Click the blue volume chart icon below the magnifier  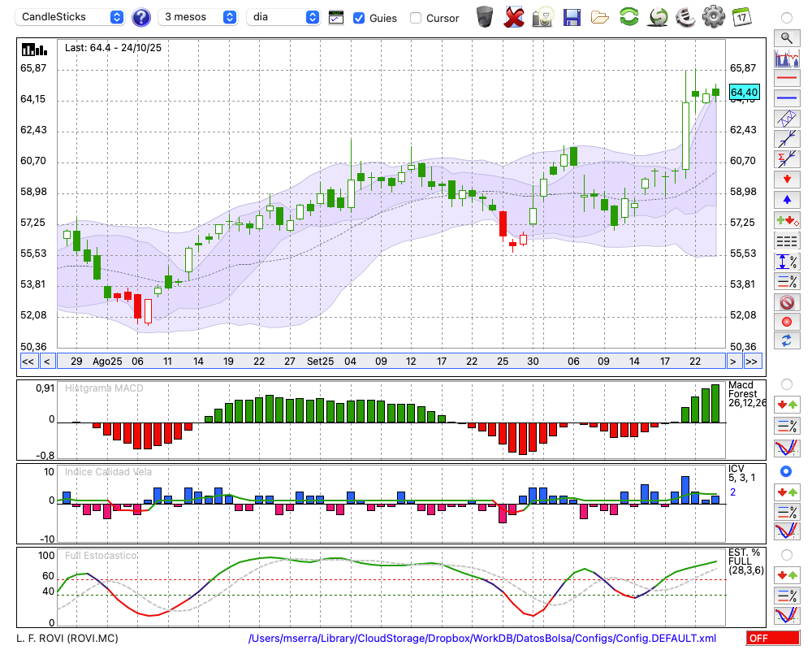click(787, 58)
